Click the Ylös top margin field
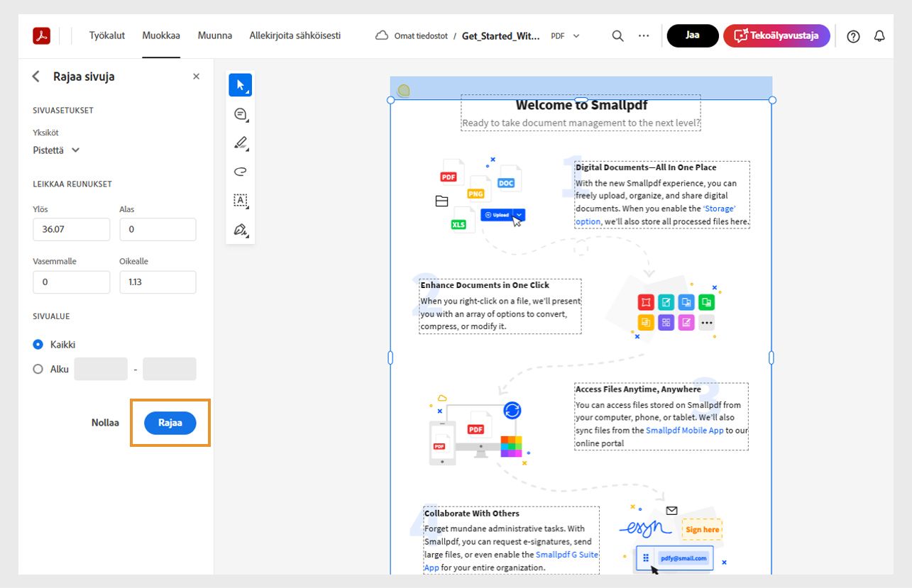Screen dimensions: 912x588 click(x=72, y=230)
